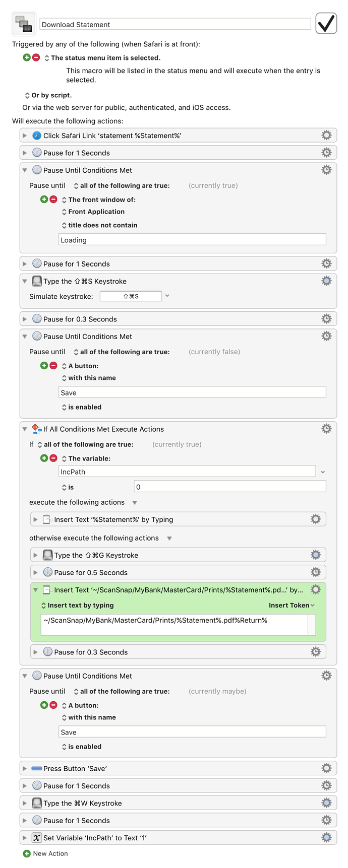The image size is (348, 868).
Task: Click the Download Statement macro name field
Action: [x=175, y=24]
